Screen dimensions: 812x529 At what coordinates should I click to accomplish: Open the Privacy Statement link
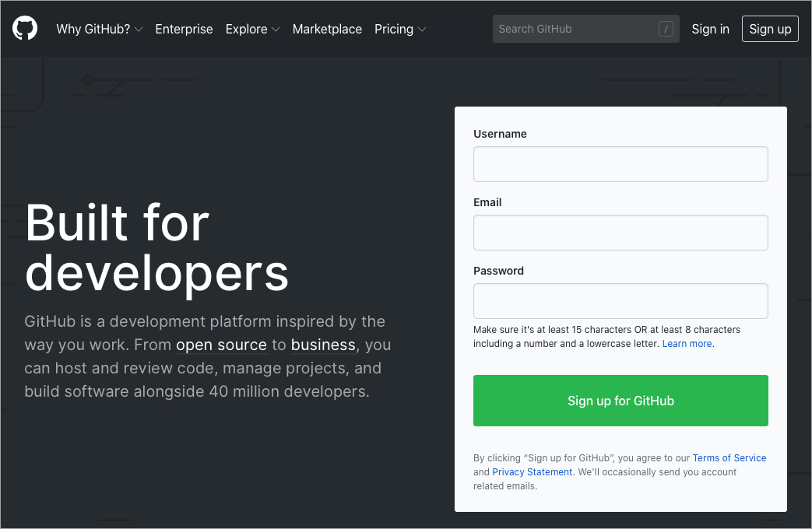tap(532, 472)
